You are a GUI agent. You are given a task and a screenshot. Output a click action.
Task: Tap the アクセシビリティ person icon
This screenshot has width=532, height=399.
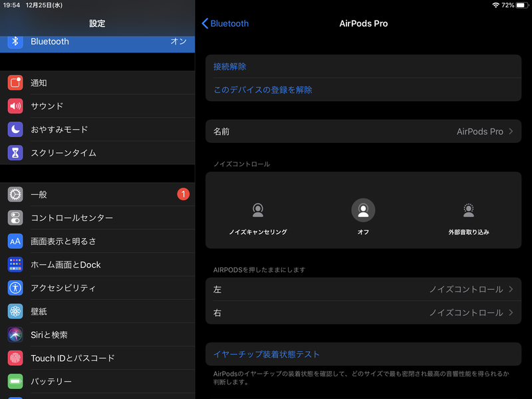click(x=15, y=288)
